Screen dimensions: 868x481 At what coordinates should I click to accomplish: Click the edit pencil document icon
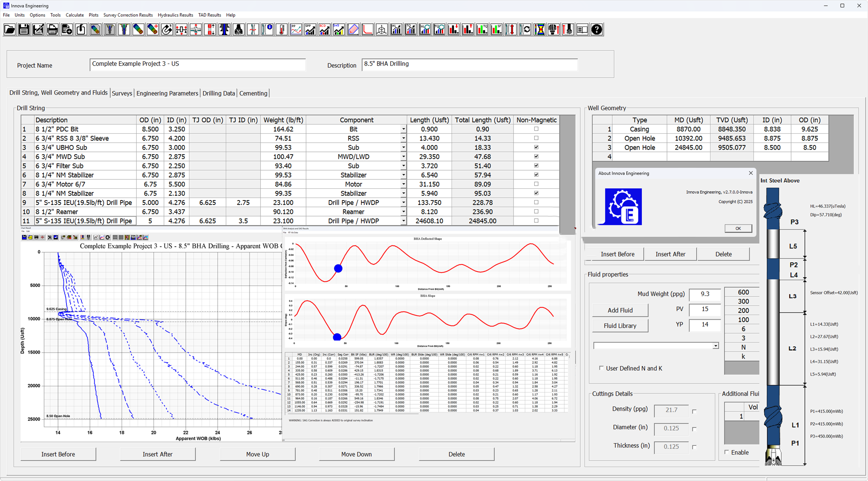(38, 30)
